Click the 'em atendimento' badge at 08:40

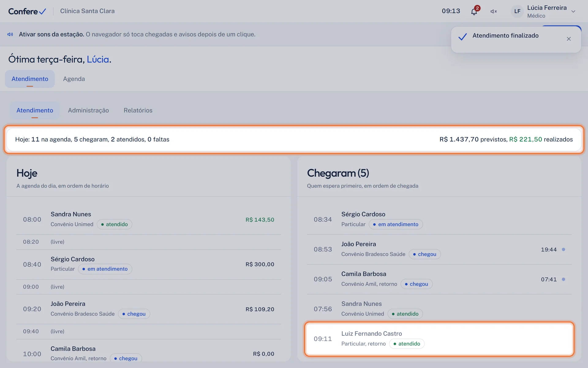(x=105, y=269)
